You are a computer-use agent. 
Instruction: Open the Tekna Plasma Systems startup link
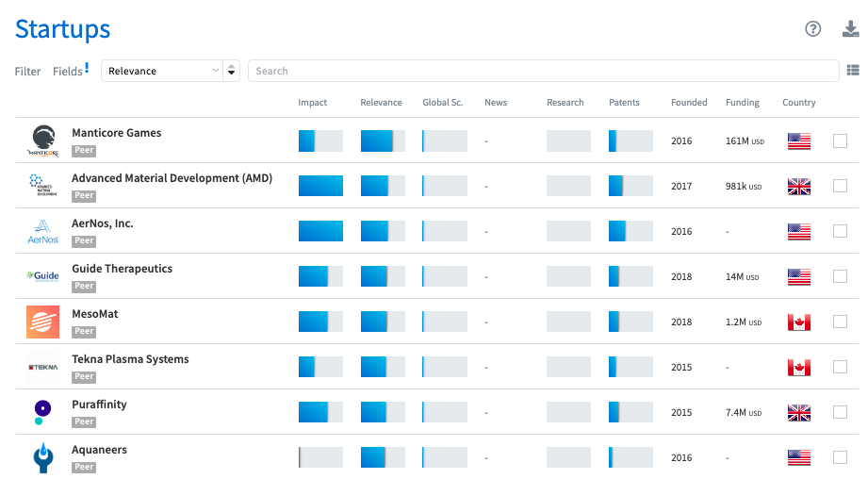tap(130, 359)
